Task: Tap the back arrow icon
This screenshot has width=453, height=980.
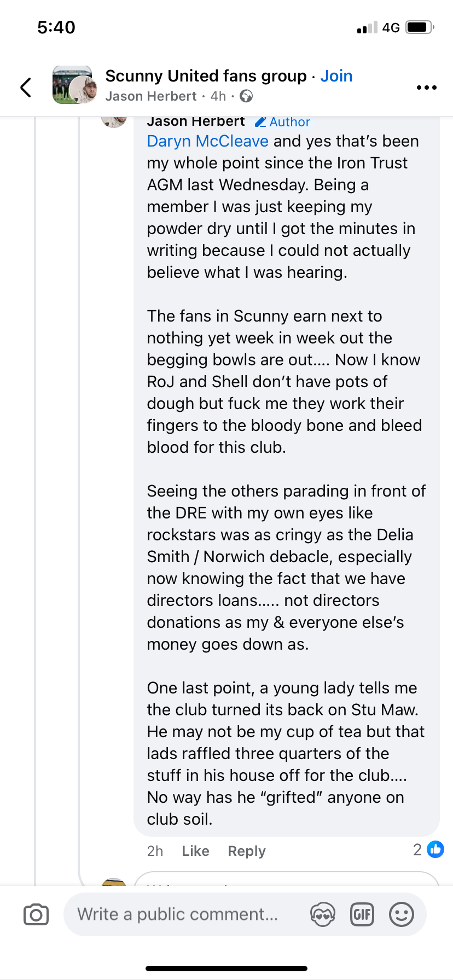Action: coord(25,87)
